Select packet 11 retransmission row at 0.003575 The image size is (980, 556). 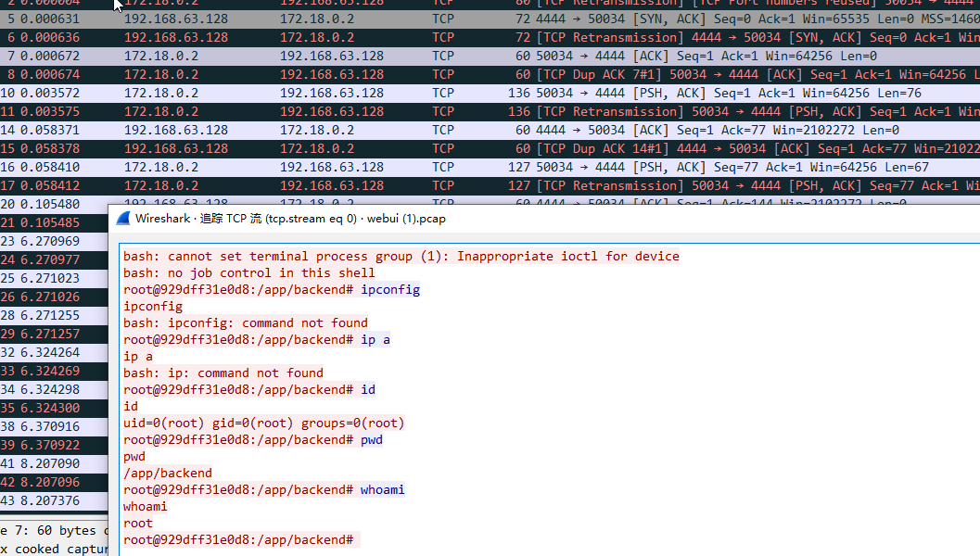point(490,112)
